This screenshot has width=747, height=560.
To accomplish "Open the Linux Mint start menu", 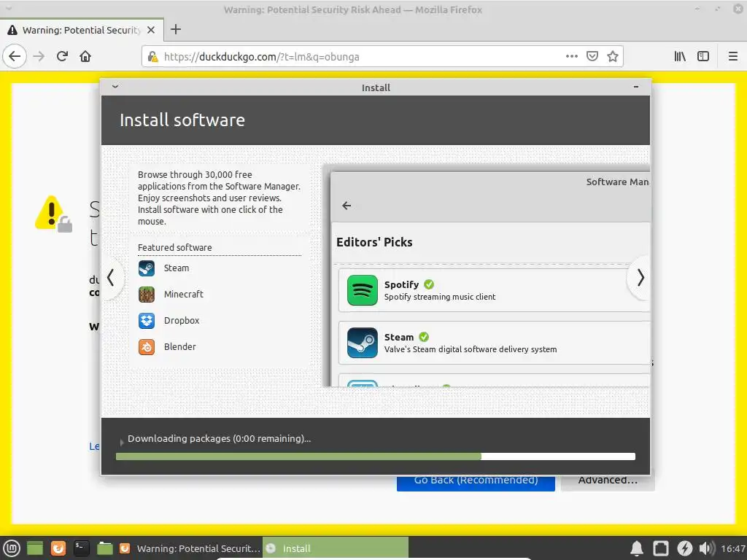I will click(12, 548).
